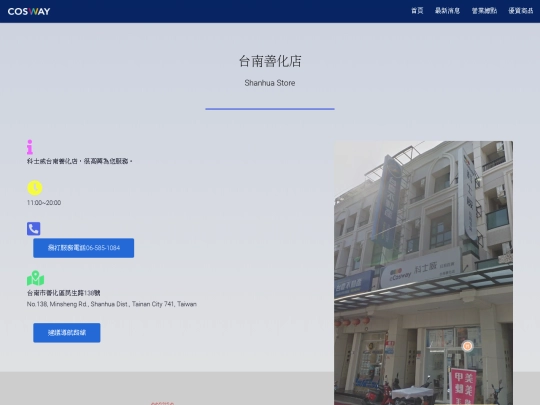Viewport: 540px width, 405px height.
Task: Open the 首頁 home menu item
Action: pos(417,11)
